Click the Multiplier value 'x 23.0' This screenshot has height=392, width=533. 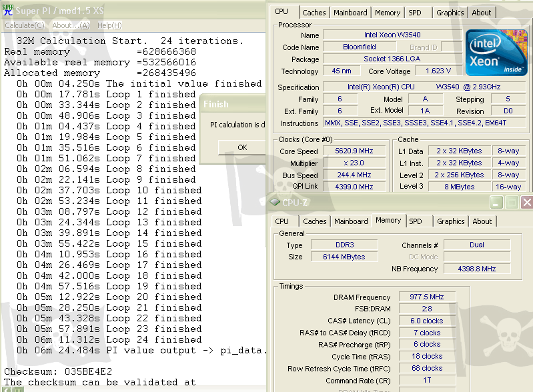click(354, 163)
